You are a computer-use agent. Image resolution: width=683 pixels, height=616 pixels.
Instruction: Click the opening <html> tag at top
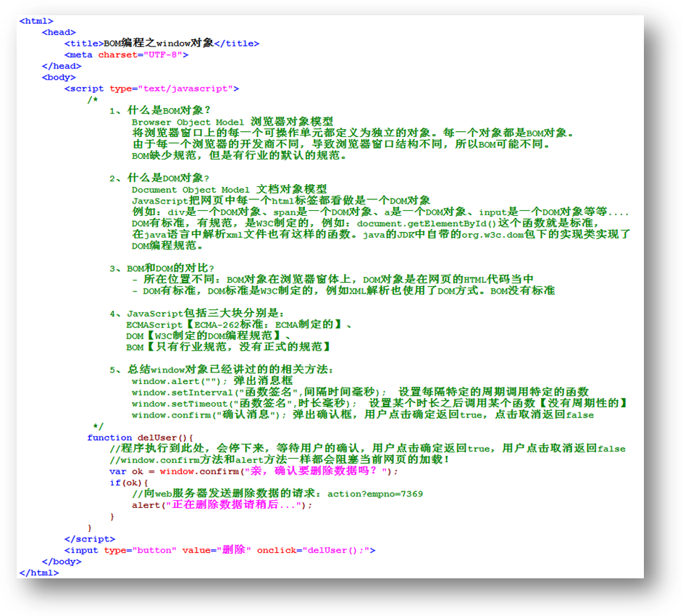pyautogui.click(x=35, y=22)
